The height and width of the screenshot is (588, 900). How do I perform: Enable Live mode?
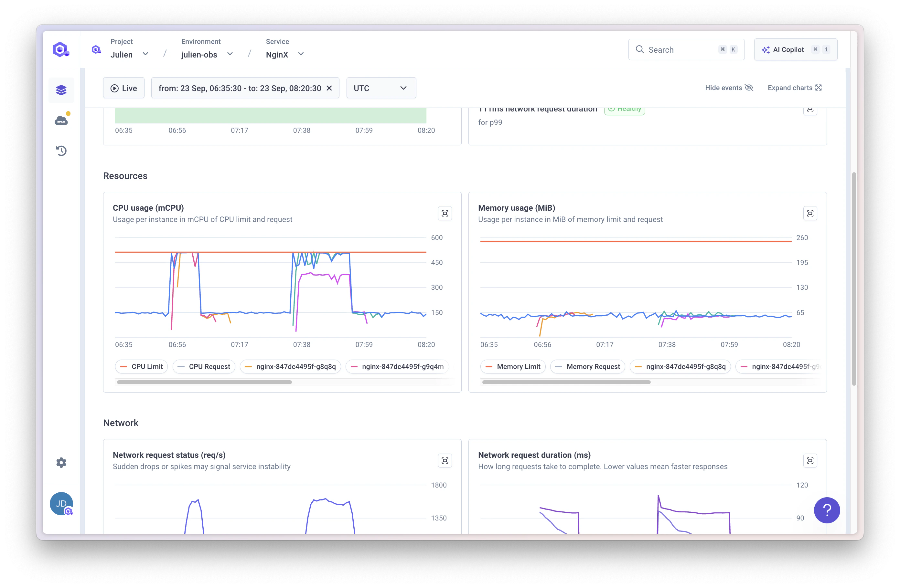point(124,88)
